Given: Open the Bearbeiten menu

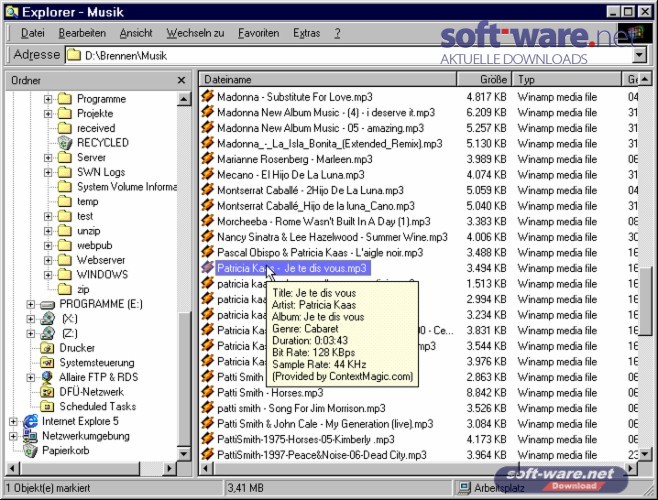Looking at the screenshot, I should pos(82,33).
